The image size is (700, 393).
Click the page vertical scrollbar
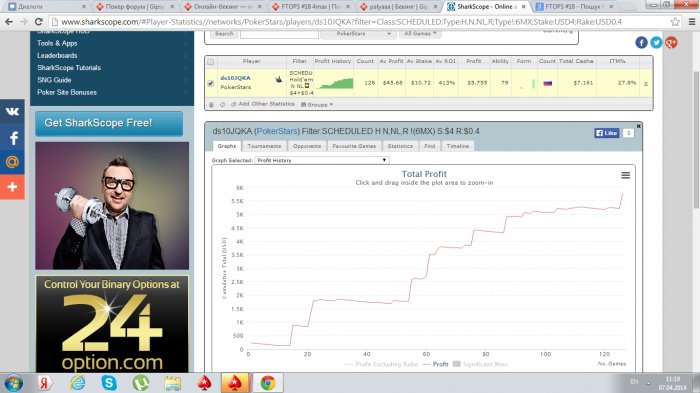tap(696, 139)
